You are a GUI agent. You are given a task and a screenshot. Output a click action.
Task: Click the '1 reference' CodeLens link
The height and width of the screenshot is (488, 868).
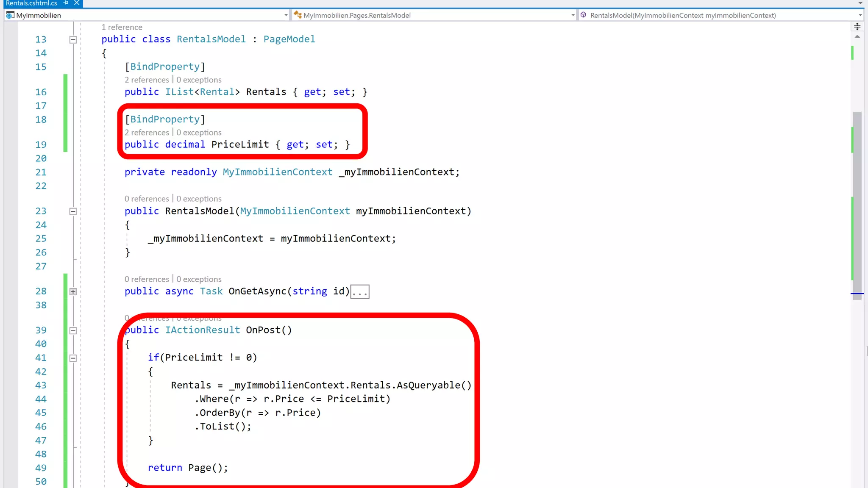(122, 27)
